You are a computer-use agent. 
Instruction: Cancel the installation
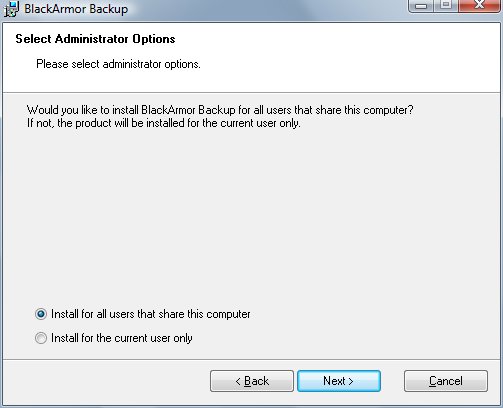pos(446,381)
